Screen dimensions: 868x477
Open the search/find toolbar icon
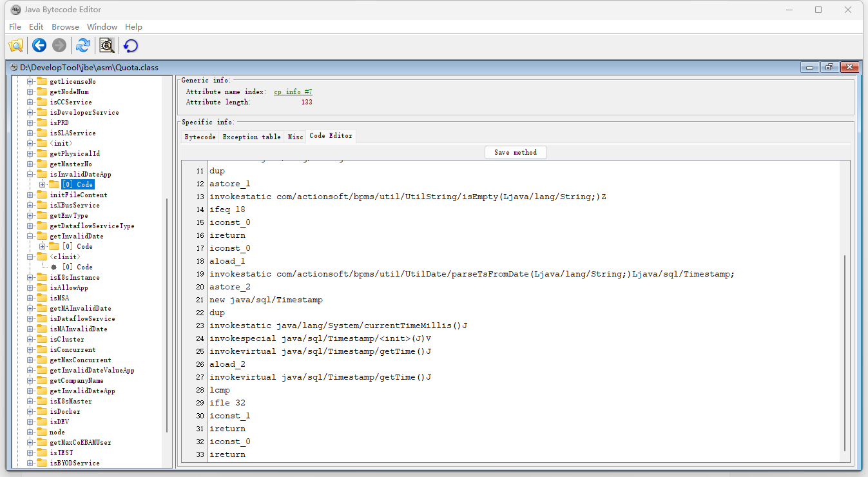coord(106,45)
